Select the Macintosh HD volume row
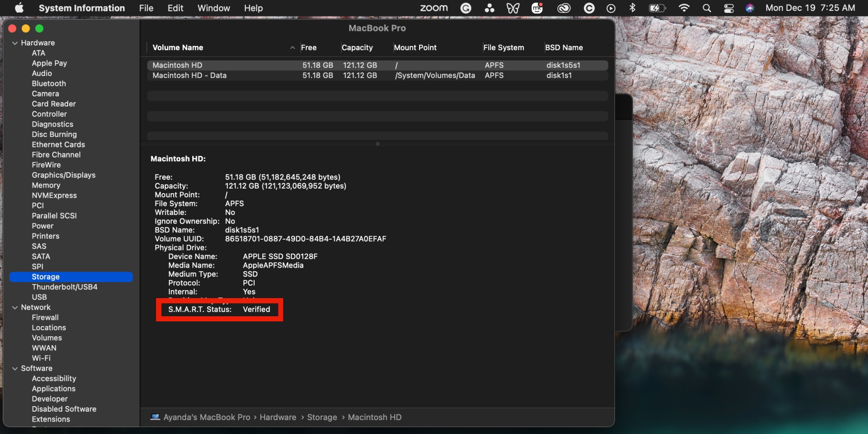The image size is (868, 434). pyautogui.click(x=377, y=65)
